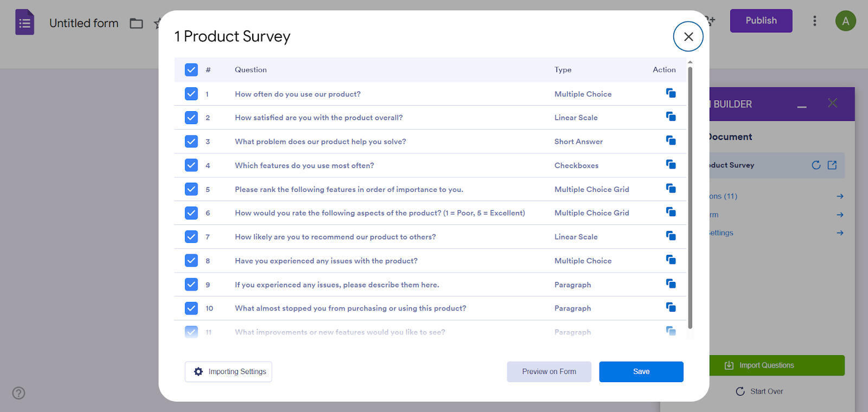This screenshot has height=412, width=868.
Task: Close the Product Survey dialog
Action: pos(688,36)
